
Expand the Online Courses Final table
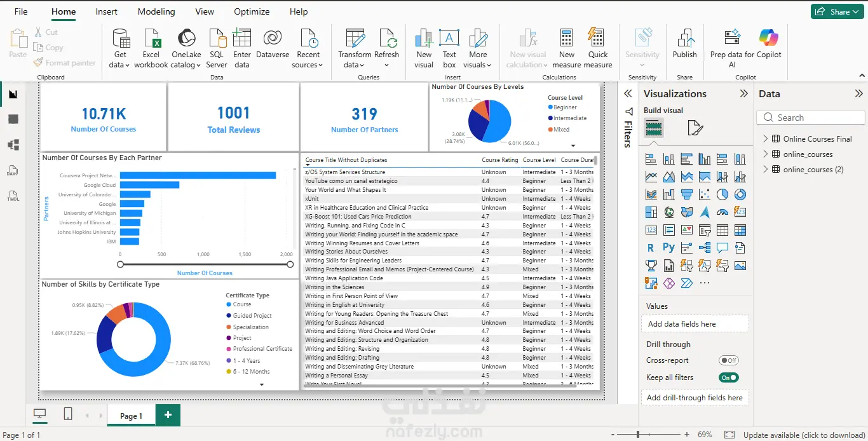point(766,139)
